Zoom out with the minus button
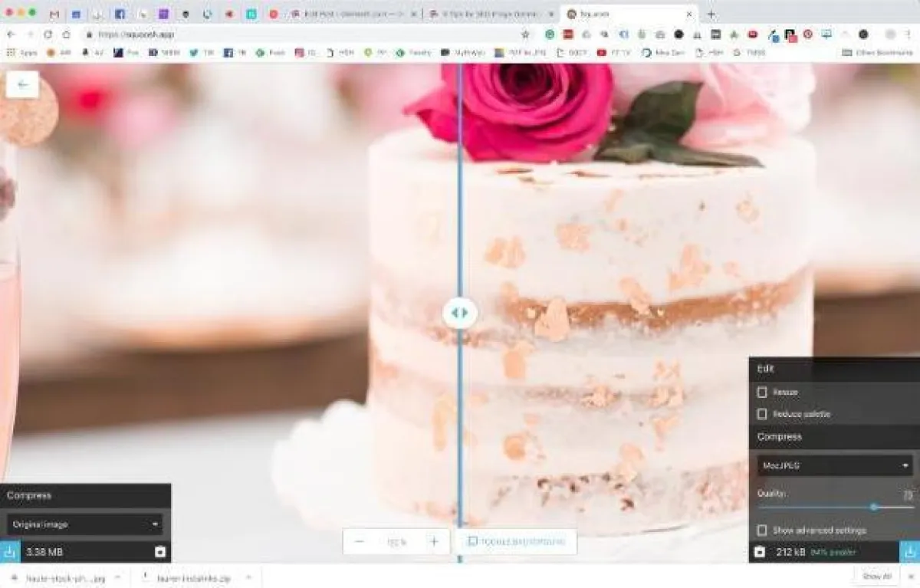The height and width of the screenshot is (588, 920). tap(360, 542)
